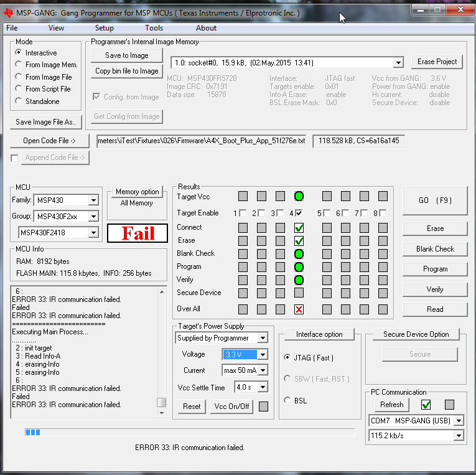
Task: Open the 115.2 kb/s baud rate dropdown
Action: point(459,436)
